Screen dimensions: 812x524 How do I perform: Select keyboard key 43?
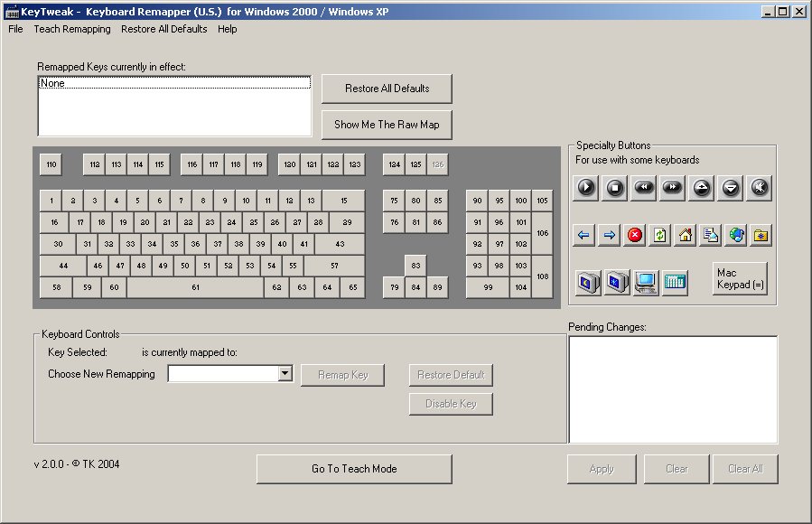340,244
